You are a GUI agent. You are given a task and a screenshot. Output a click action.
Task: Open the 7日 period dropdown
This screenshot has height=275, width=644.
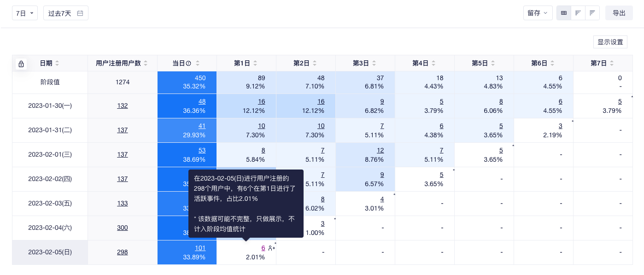[x=25, y=13]
